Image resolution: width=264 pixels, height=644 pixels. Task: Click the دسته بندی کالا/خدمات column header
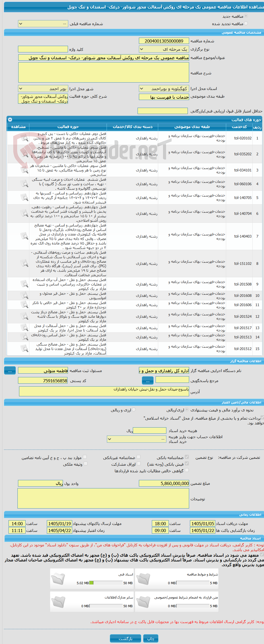(133, 127)
